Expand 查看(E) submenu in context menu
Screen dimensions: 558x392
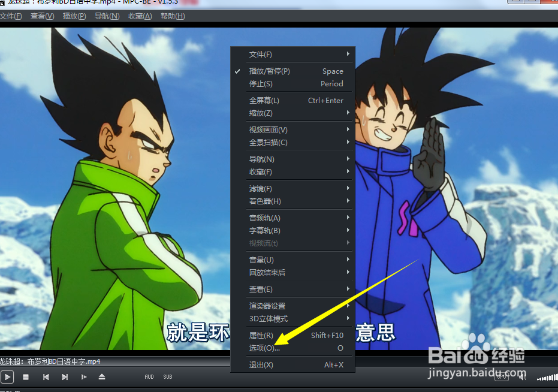(292, 289)
